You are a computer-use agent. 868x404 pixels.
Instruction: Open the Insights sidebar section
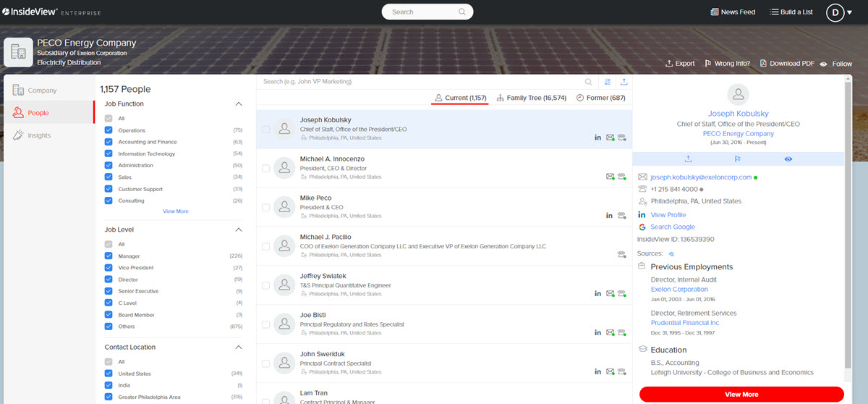[x=40, y=135]
